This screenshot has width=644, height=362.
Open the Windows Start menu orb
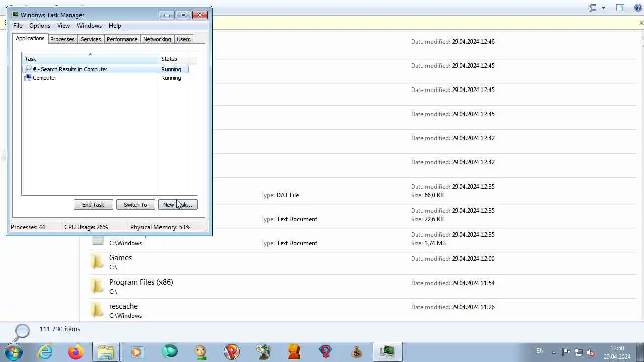coord(14,351)
